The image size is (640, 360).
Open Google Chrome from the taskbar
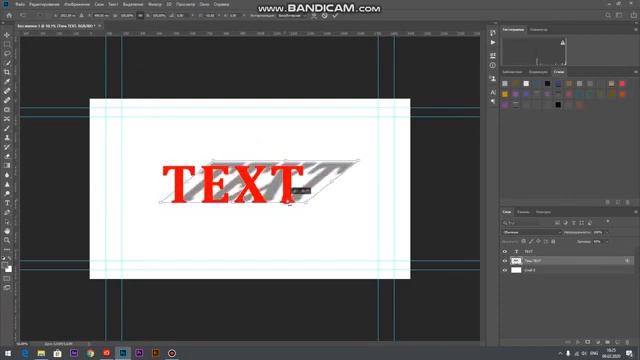[x=90, y=353]
